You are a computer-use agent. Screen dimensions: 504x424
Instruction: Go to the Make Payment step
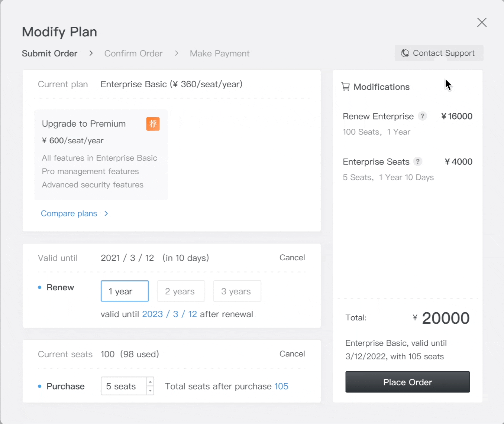click(x=220, y=53)
